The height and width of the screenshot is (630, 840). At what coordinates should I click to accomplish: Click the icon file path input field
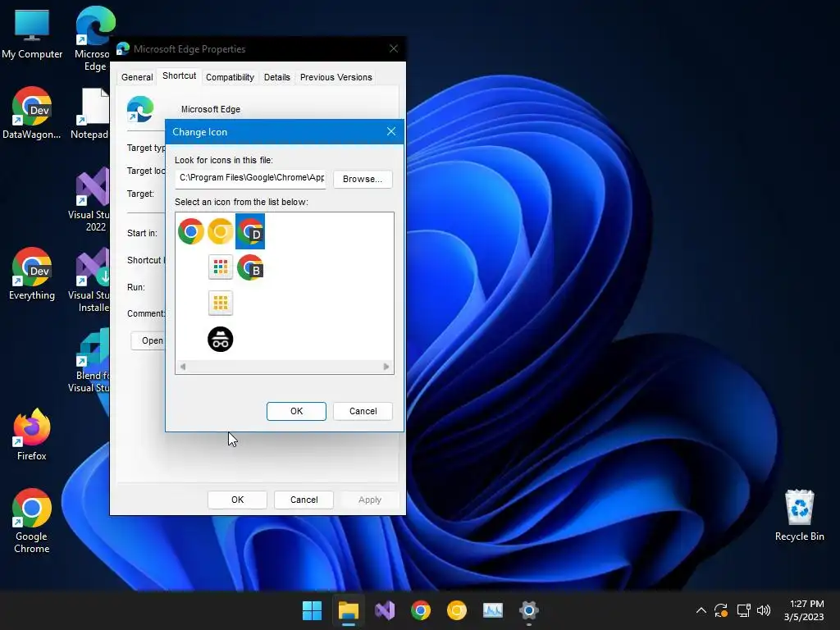(x=250, y=178)
